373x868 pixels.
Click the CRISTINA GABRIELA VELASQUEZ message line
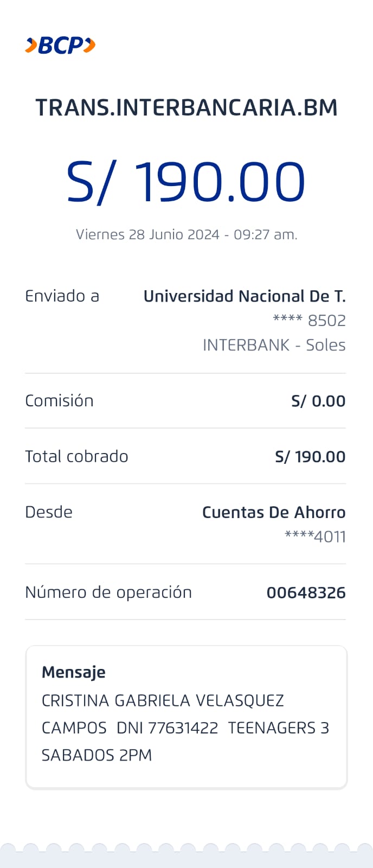pyautogui.click(x=163, y=700)
